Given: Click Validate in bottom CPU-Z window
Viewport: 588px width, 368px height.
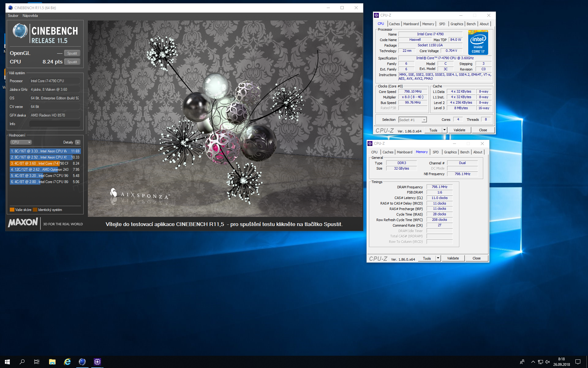Looking at the screenshot, I should pyautogui.click(x=453, y=258).
